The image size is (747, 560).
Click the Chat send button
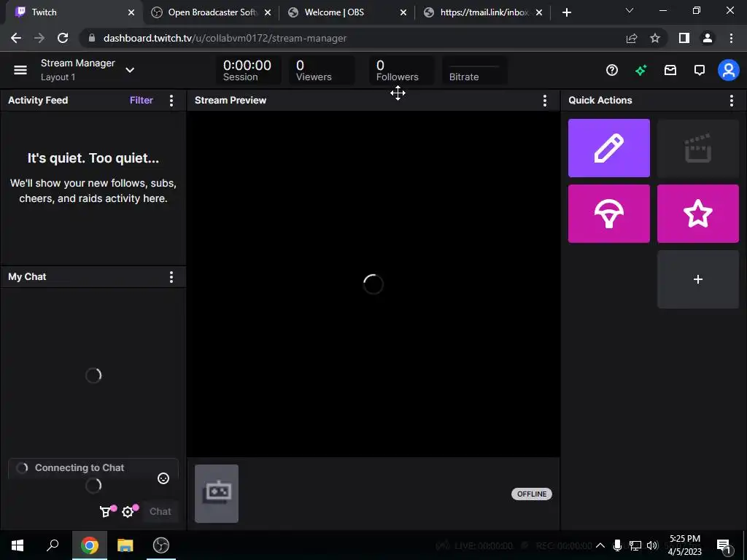click(160, 511)
